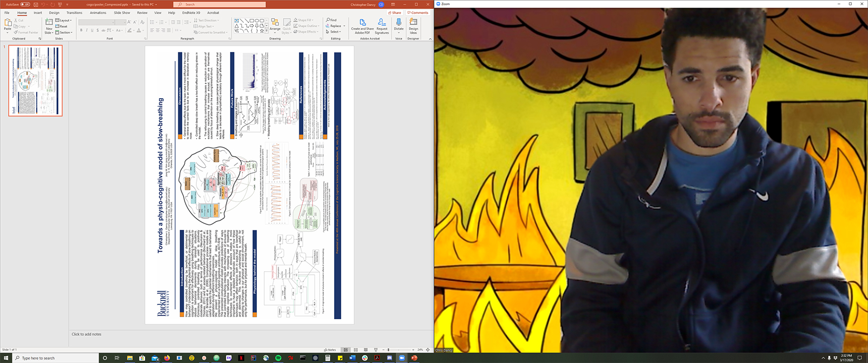This screenshot has width=868, height=363.
Task: Switch to Slide Sorter view icon
Action: click(356, 350)
